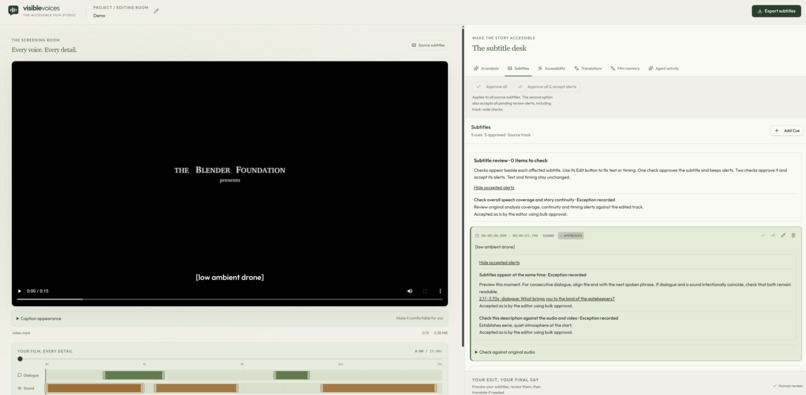
Task: Click the VisibleVoices logo icon
Action: pyautogui.click(x=13, y=10)
